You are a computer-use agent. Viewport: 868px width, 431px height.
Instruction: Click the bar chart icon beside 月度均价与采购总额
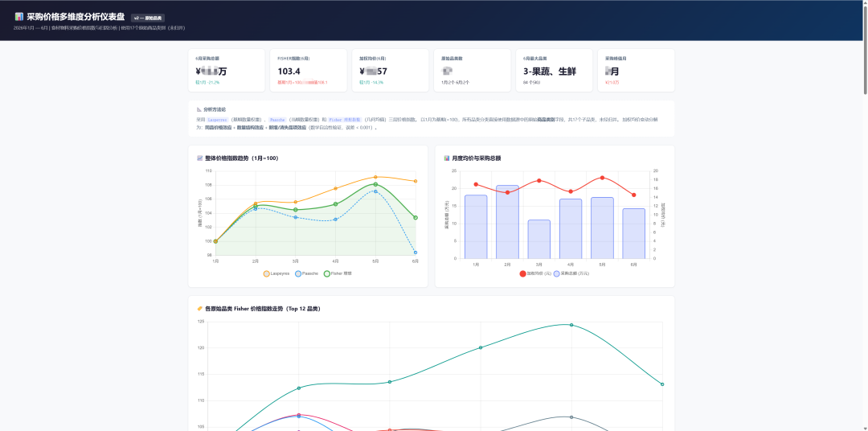(447, 158)
